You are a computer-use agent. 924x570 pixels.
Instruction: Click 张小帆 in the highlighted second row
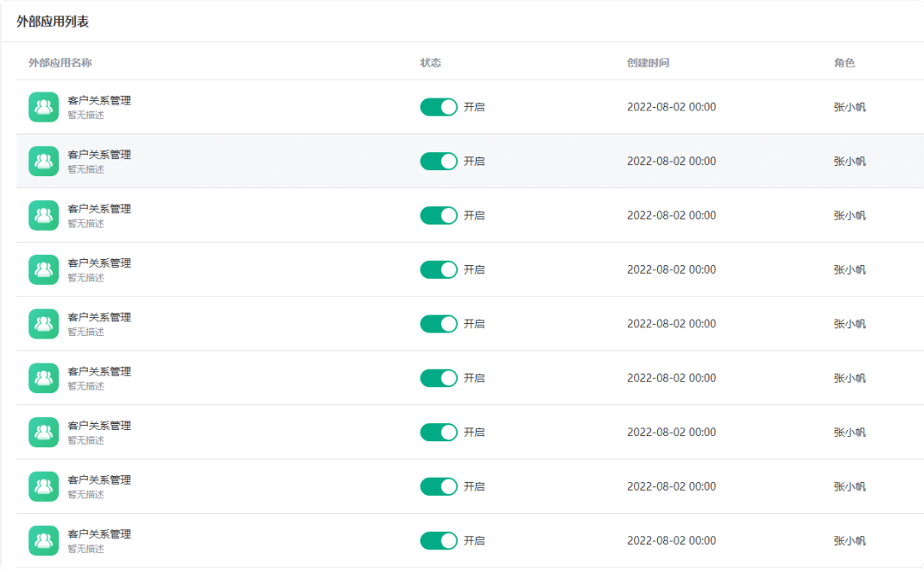(x=850, y=161)
